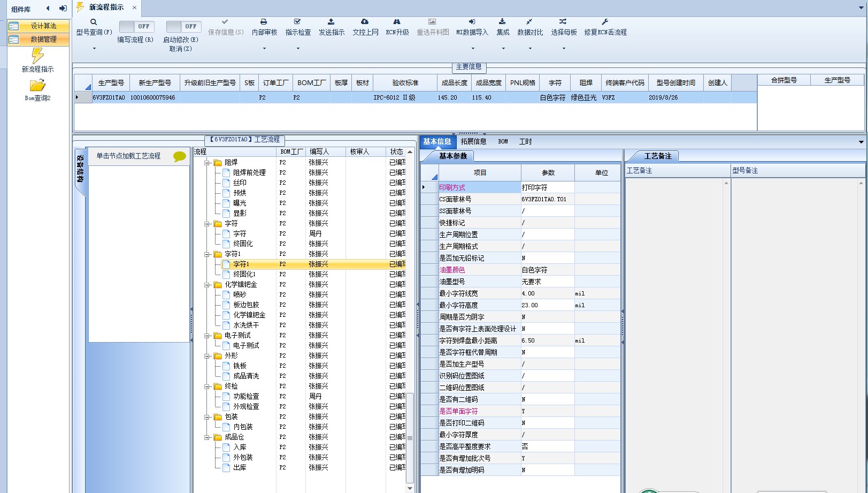The image size is (868, 493).
Task: Click the 型号创建时间 column header
Action: (x=675, y=83)
